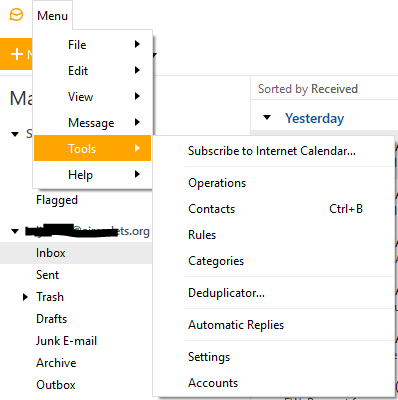The image size is (398, 400).
Task: Click the Message submenu arrow
Action: tap(137, 122)
